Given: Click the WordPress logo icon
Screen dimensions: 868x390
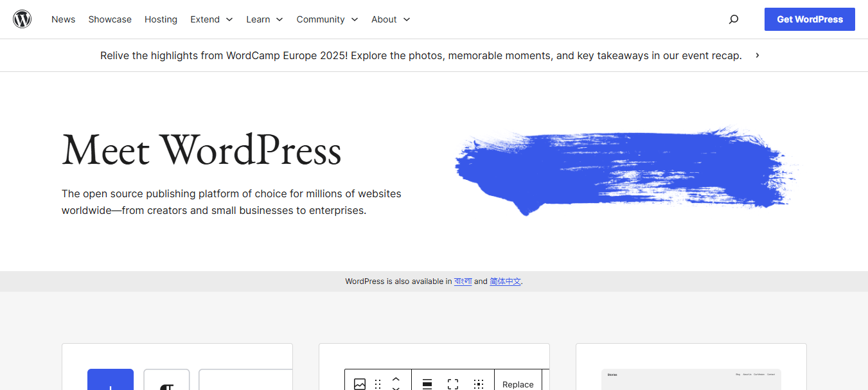Looking at the screenshot, I should (22, 19).
